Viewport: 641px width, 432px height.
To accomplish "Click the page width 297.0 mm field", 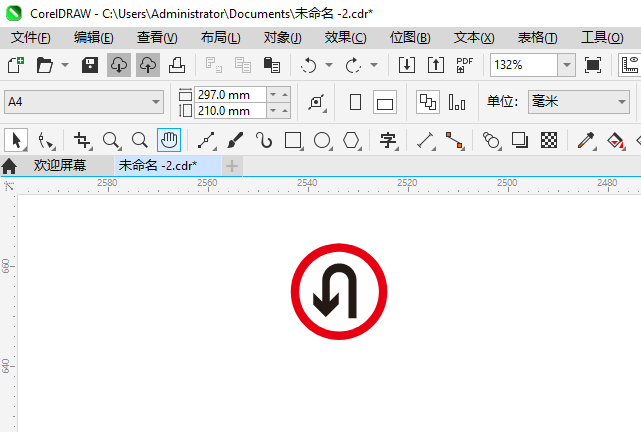I will (x=231, y=95).
